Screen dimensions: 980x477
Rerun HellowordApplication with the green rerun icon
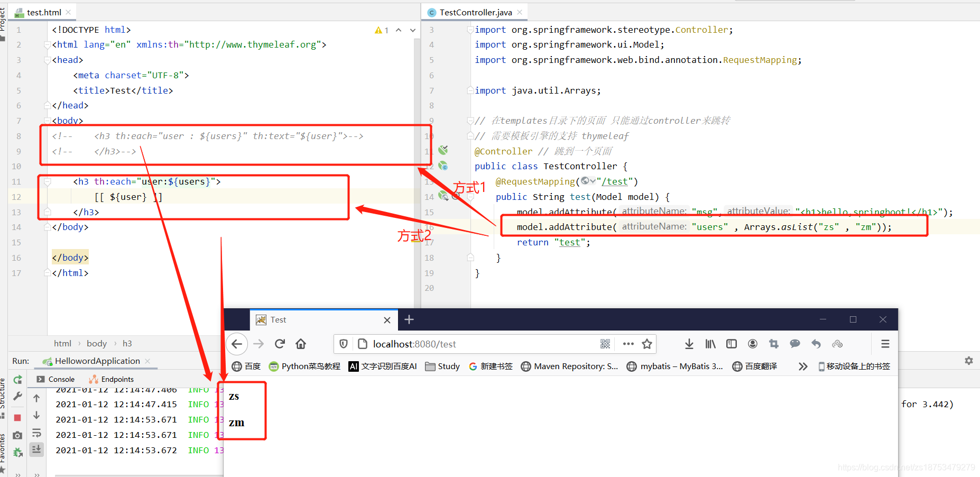coord(17,380)
